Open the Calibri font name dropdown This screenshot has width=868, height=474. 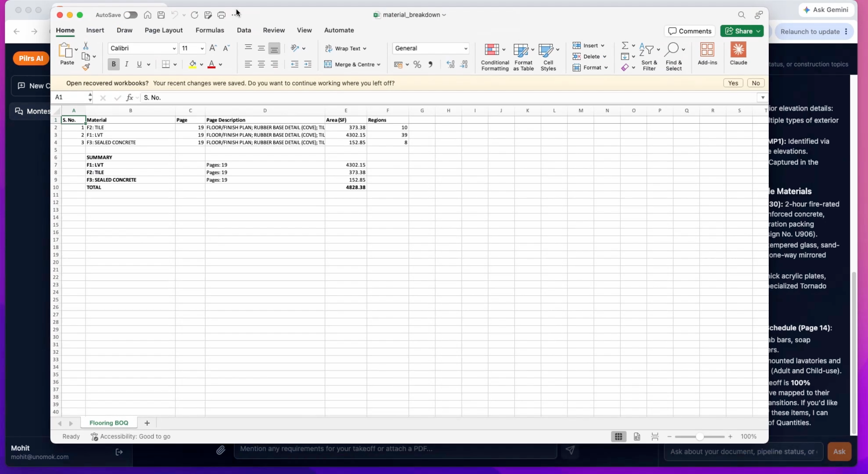pyautogui.click(x=174, y=49)
